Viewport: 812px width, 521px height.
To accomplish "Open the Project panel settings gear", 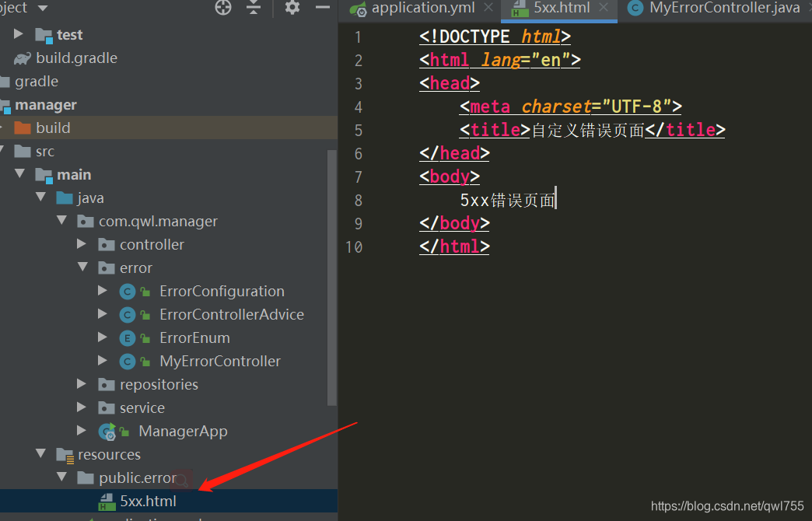I will [291, 9].
